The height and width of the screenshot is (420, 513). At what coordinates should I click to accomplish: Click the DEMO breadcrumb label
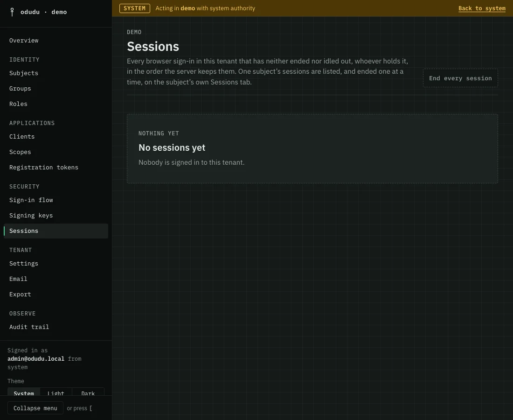pos(134,32)
